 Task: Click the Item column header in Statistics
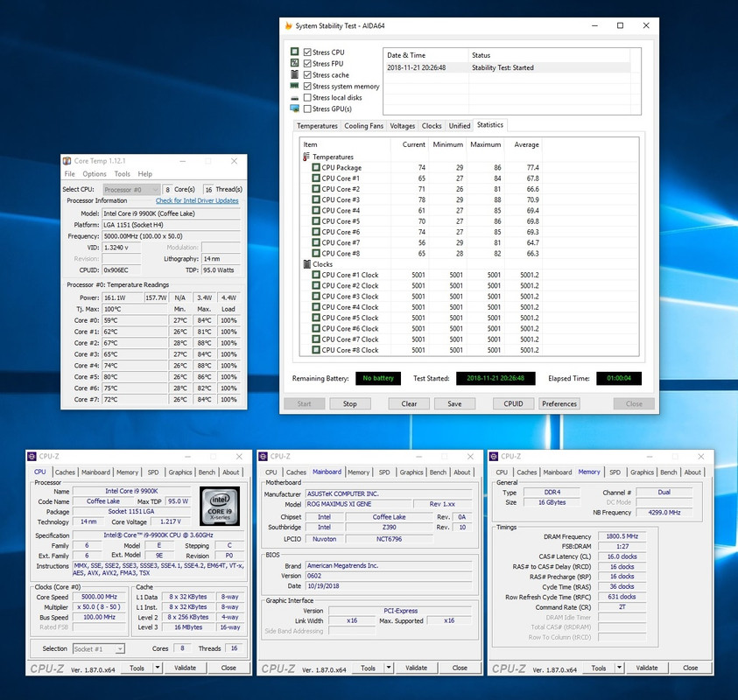pos(345,144)
